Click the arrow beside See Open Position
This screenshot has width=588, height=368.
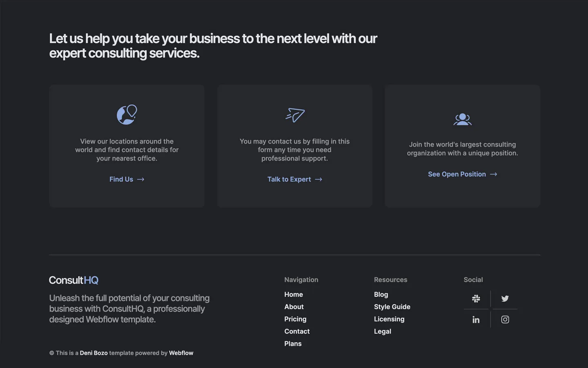coord(494,174)
